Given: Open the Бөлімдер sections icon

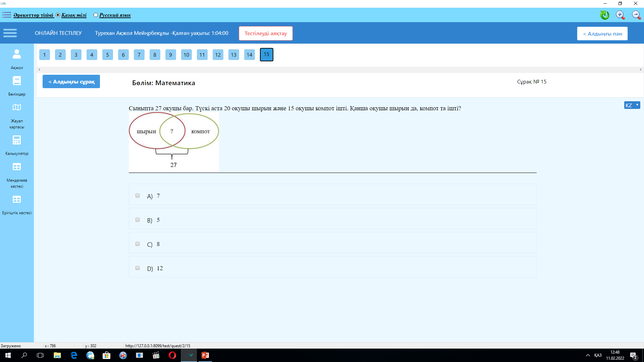Looking at the screenshot, I should click(16, 81).
